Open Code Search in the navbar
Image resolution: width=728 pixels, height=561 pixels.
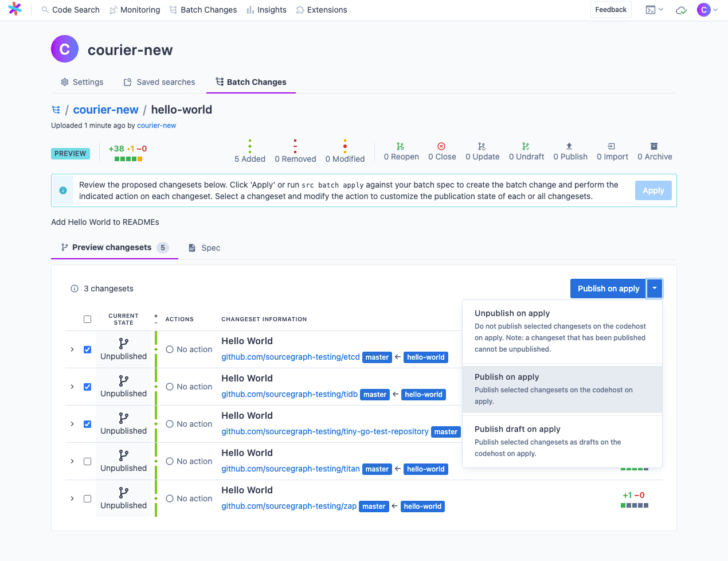(x=71, y=10)
